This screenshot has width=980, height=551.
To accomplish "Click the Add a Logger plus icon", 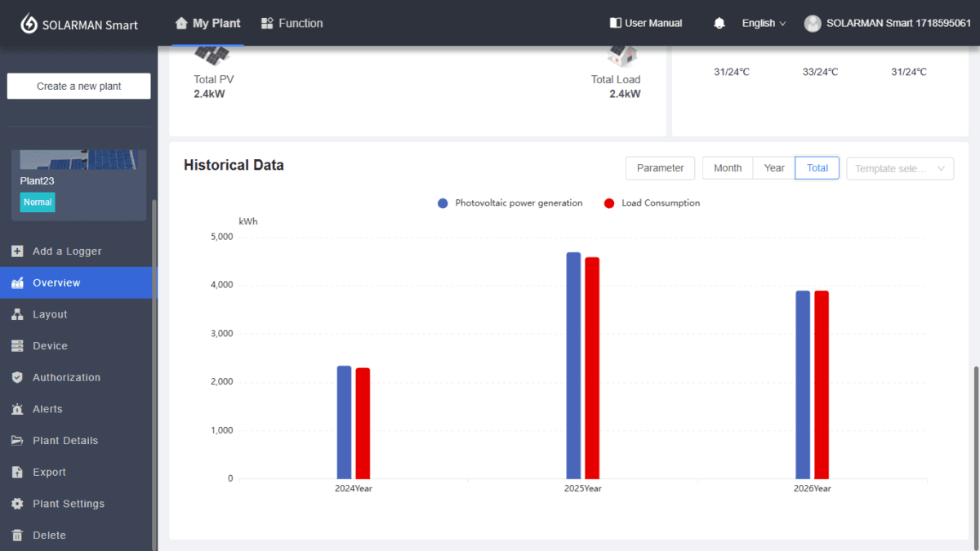I will (17, 251).
